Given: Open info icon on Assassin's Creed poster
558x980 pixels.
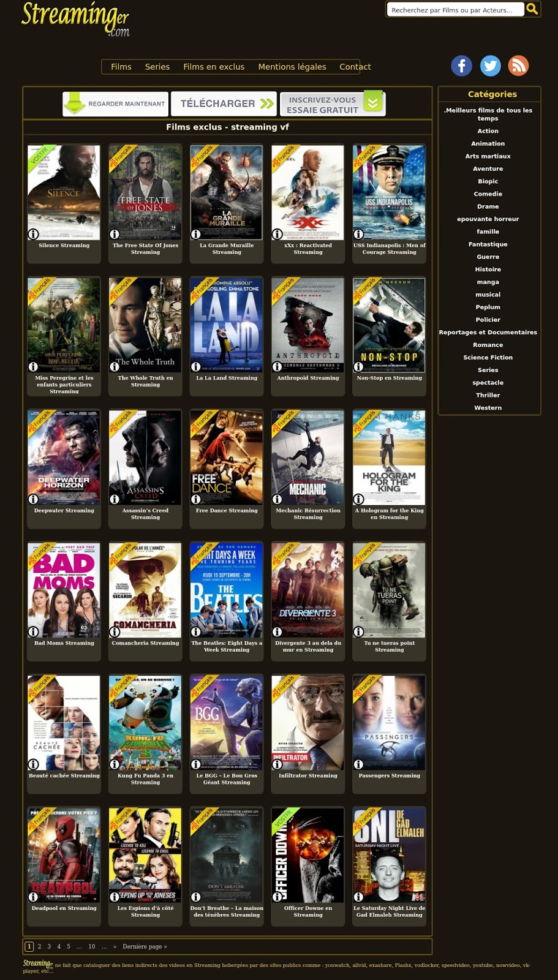Looking at the screenshot, I should [115, 499].
